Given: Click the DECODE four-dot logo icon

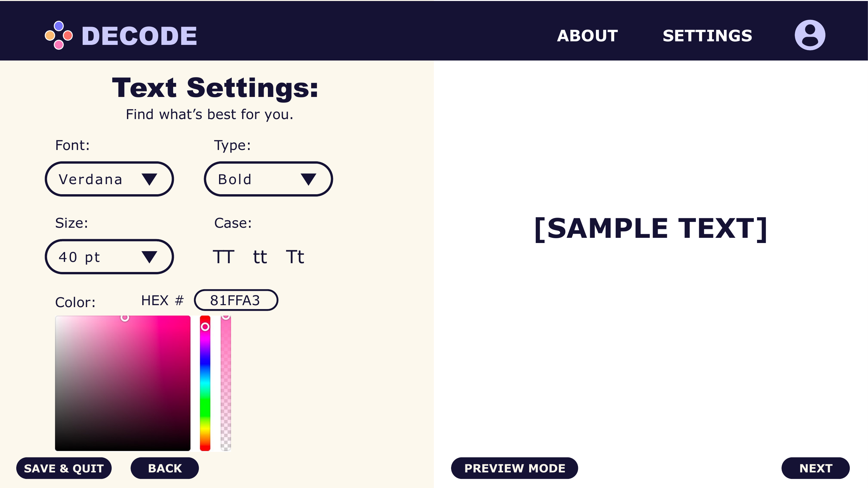Looking at the screenshot, I should click(x=59, y=35).
